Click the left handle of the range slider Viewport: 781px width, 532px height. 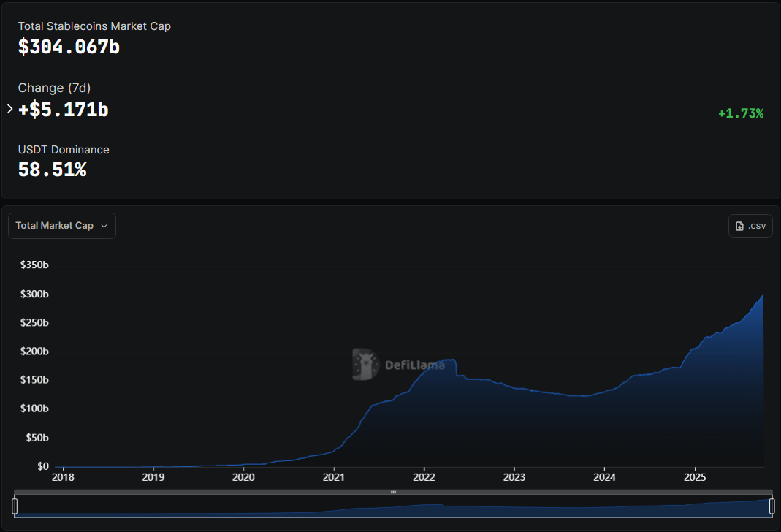click(15, 506)
